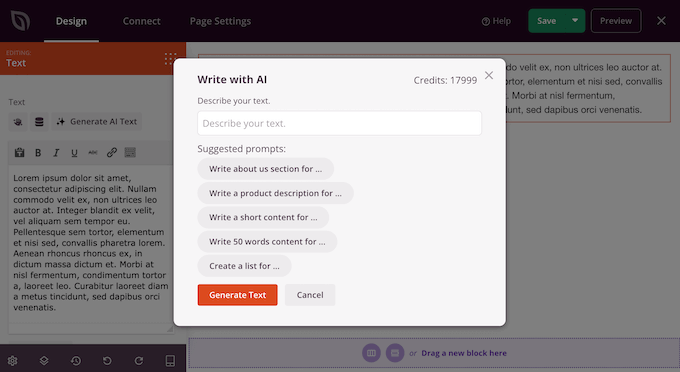Click the undo icon in bottom bar
Image resolution: width=680 pixels, height=372 pixels.
107,361
